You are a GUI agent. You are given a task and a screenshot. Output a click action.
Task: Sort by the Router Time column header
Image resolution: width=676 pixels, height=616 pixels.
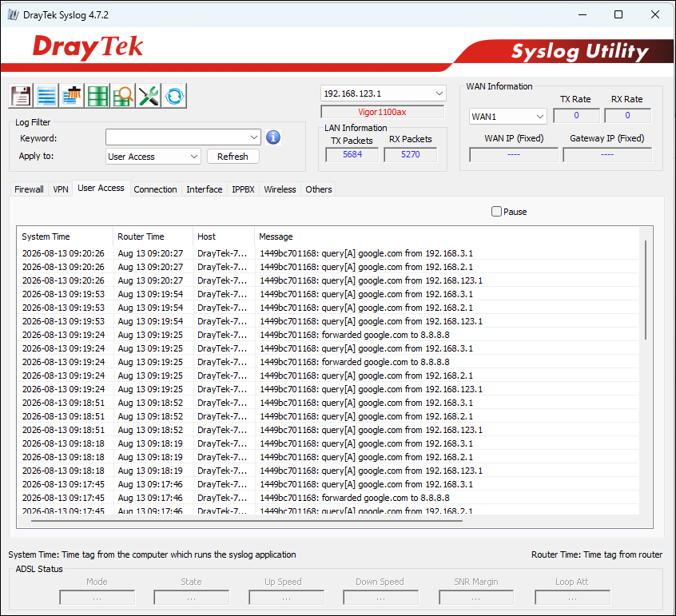click(153, 236)
